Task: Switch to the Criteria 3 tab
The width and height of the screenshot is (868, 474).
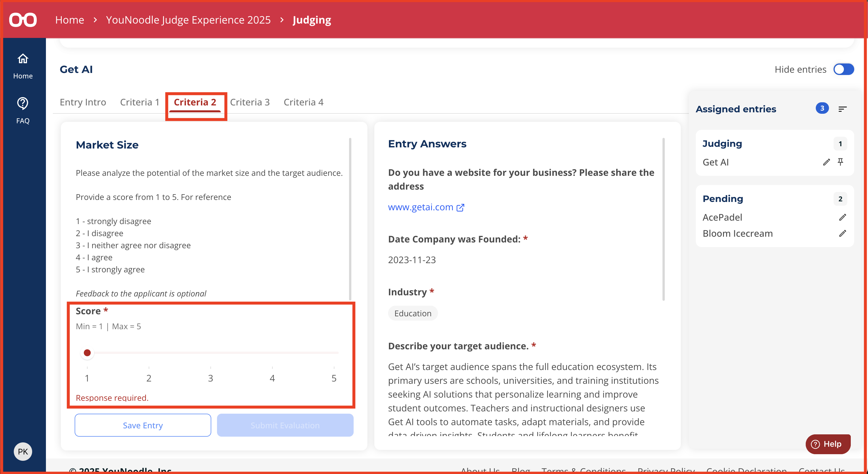Action: (x=250, y=102)
